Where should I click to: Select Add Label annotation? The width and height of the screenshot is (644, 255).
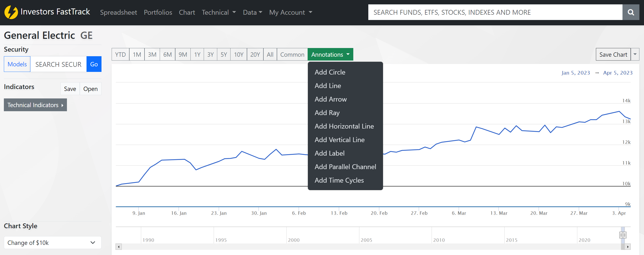[345, 153]
